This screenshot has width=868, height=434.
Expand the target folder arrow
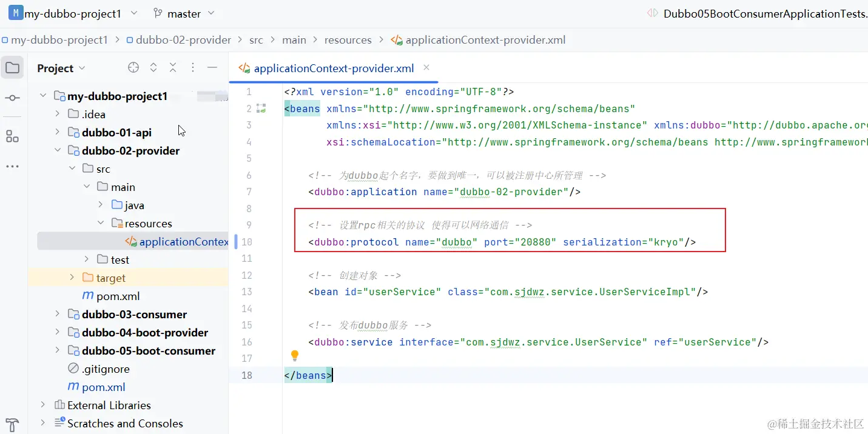click(72, 278)
